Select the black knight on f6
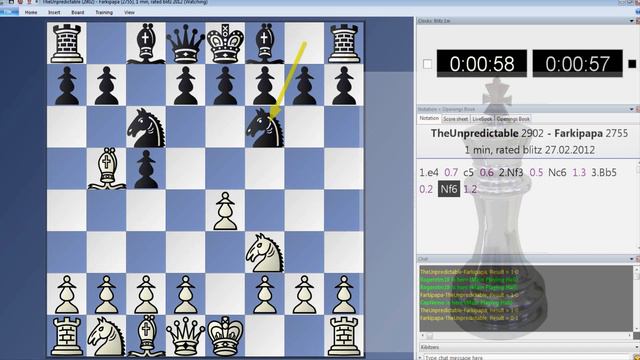The height and width of the screenshot is (360, 640). 265,127
